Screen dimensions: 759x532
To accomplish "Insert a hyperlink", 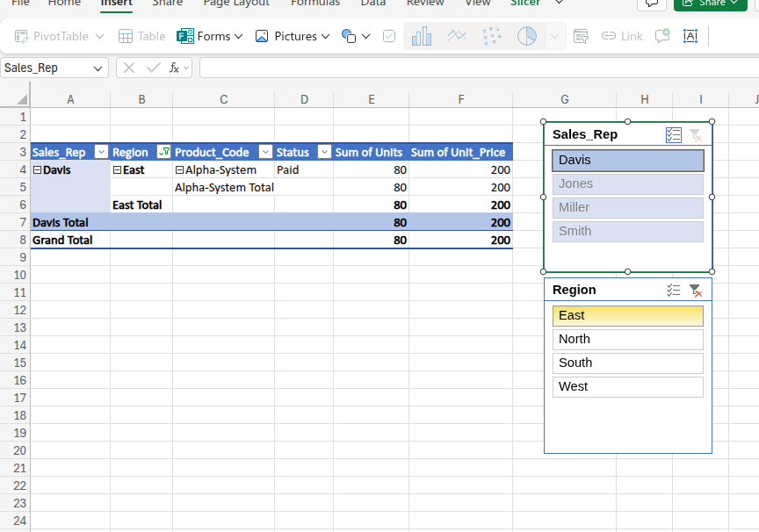I will (621, 36).
